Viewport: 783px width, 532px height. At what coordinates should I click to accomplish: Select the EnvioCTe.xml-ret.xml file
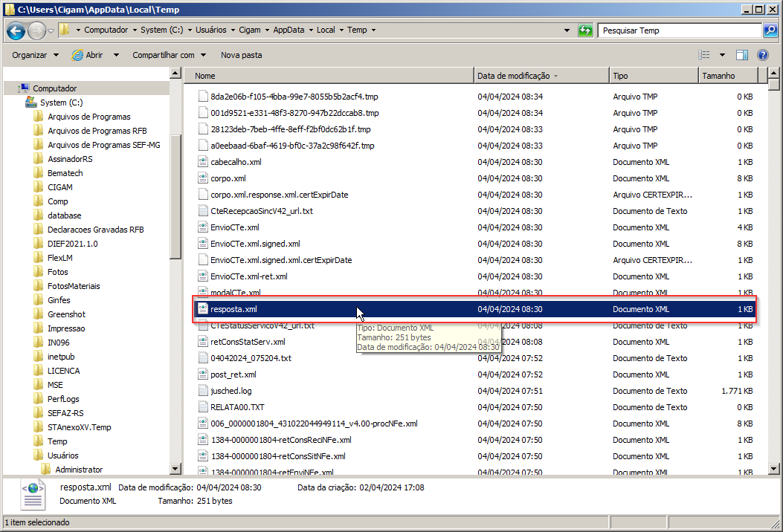(x=248, y=276)
